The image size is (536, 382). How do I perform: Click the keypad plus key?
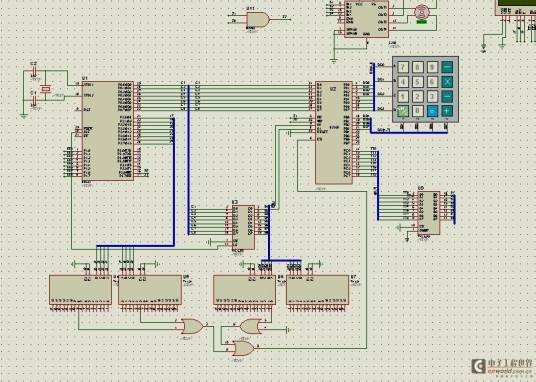pos(447,111)
